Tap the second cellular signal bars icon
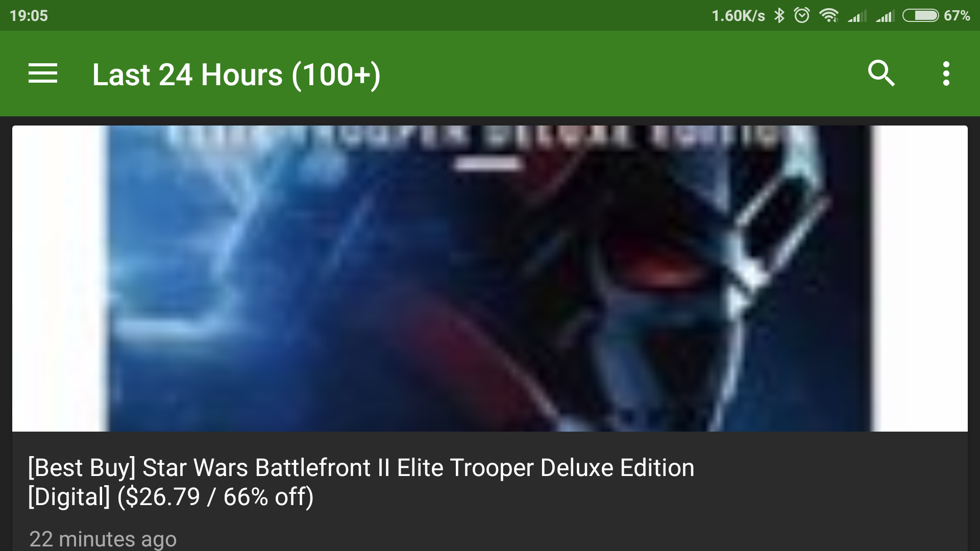Viewport: 980px width, 551px height. (x=885, y=16)
